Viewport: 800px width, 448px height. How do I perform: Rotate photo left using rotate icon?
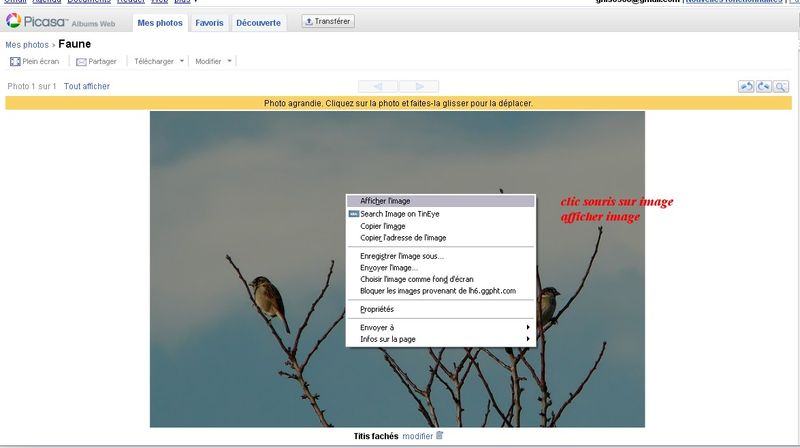tap(746, 86)
